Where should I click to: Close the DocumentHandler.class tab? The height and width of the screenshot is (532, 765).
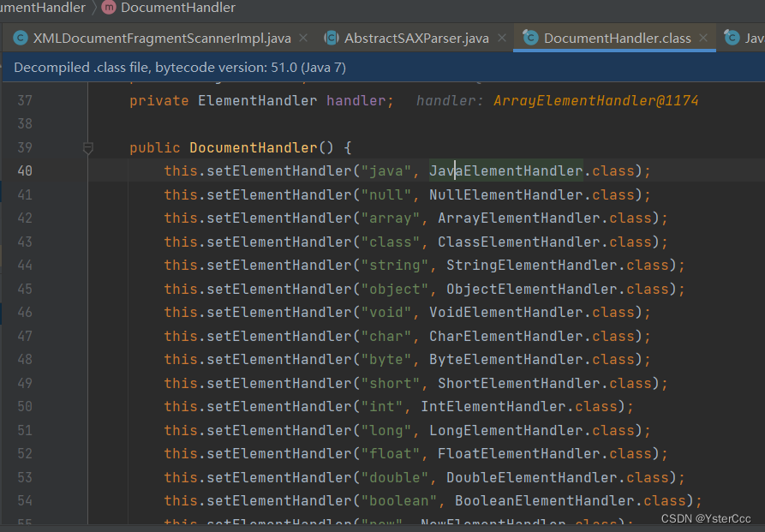(x=703, y=38)
